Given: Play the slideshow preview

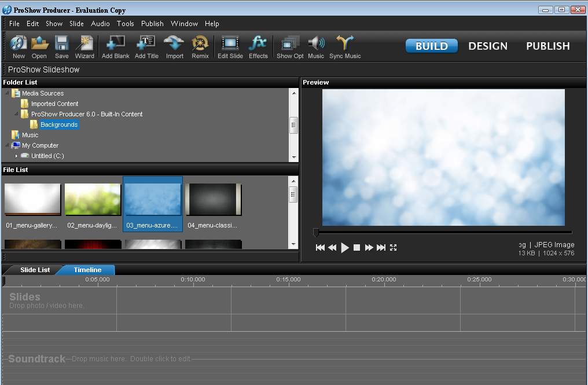Looking at the screenshot, I should (344, 247).
